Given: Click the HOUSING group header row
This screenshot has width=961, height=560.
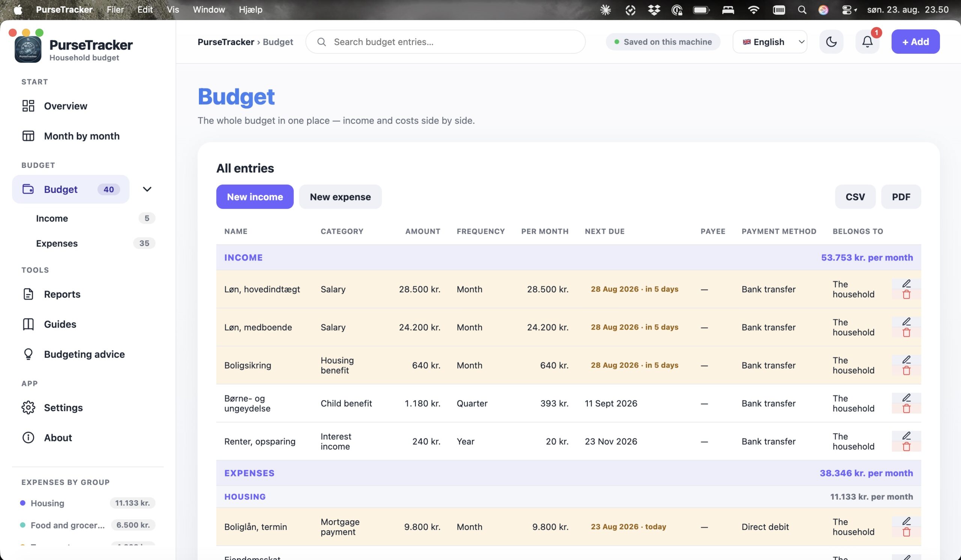Looking at the screenshot, I should 568,497.
